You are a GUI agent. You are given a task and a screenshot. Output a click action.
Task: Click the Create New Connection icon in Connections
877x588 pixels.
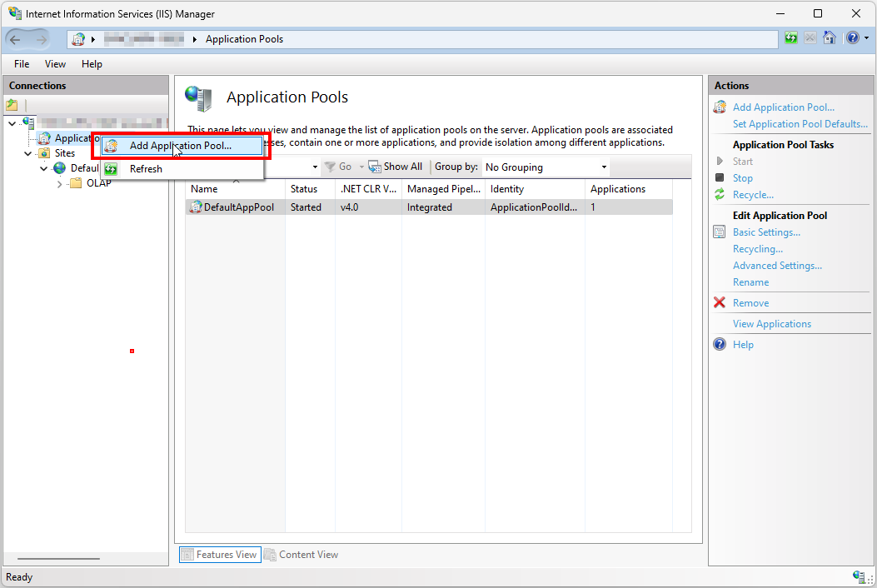point(12,105)
